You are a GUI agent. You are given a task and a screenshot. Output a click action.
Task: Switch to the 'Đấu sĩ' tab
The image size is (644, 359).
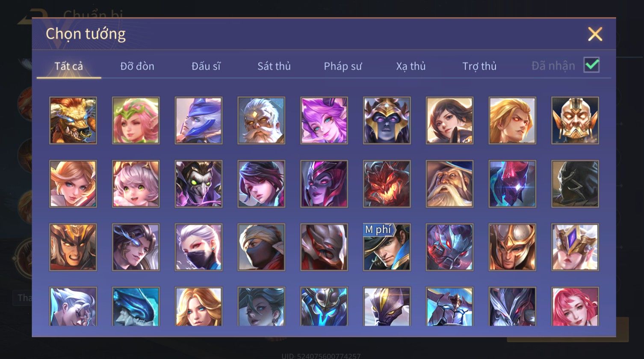[x=206, y=66]
